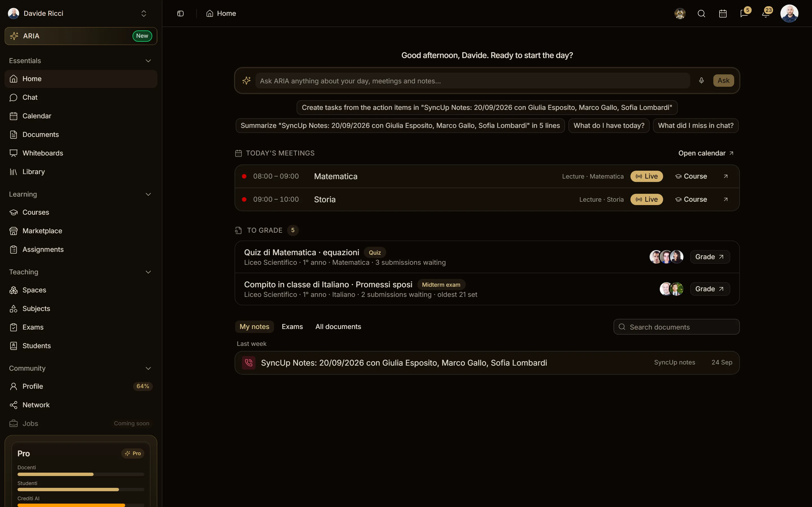Focus the Search documents field
The height and width of the screenshot is (507, 812).
[676, 327]
